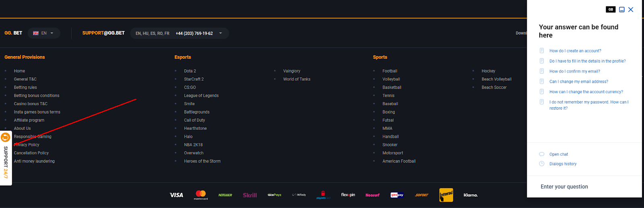Expand the support phone number dropdown

point(221,33)
